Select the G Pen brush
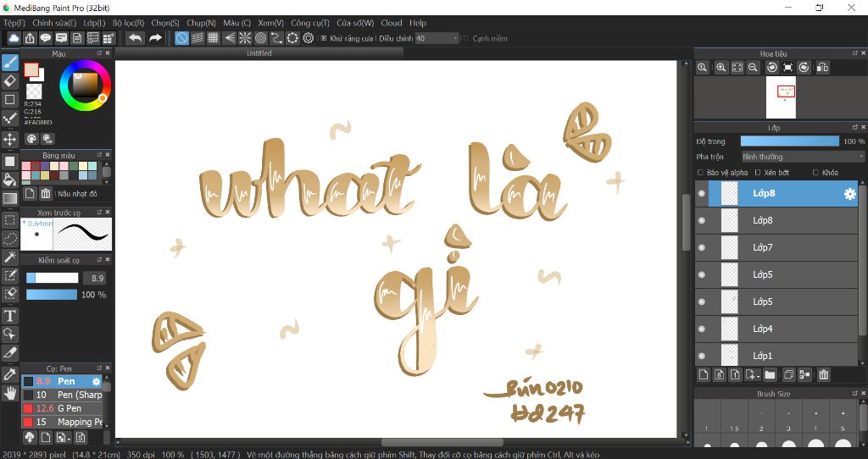Image resolution: width=868 pixels, height=459 pixels. point(63,408)
